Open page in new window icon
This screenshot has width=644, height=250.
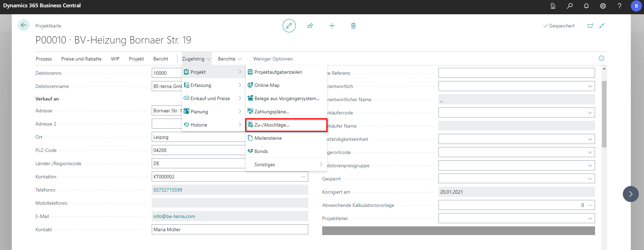590,26
